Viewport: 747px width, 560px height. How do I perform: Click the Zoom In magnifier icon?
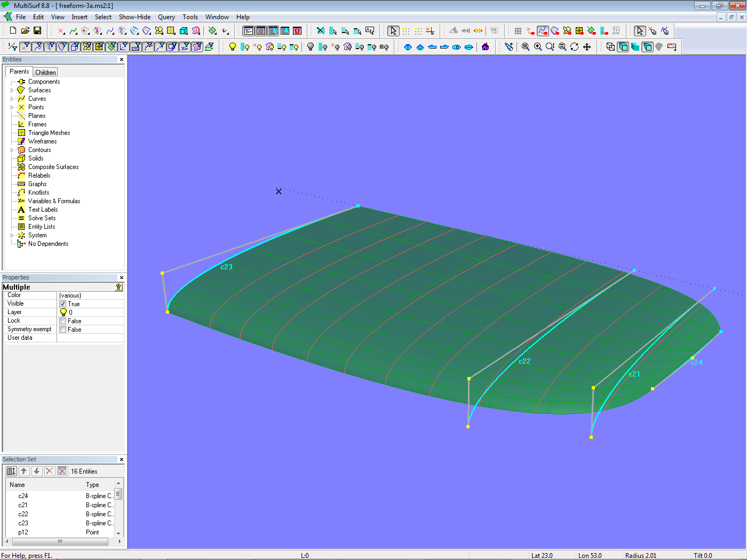[x=538, y=47]
